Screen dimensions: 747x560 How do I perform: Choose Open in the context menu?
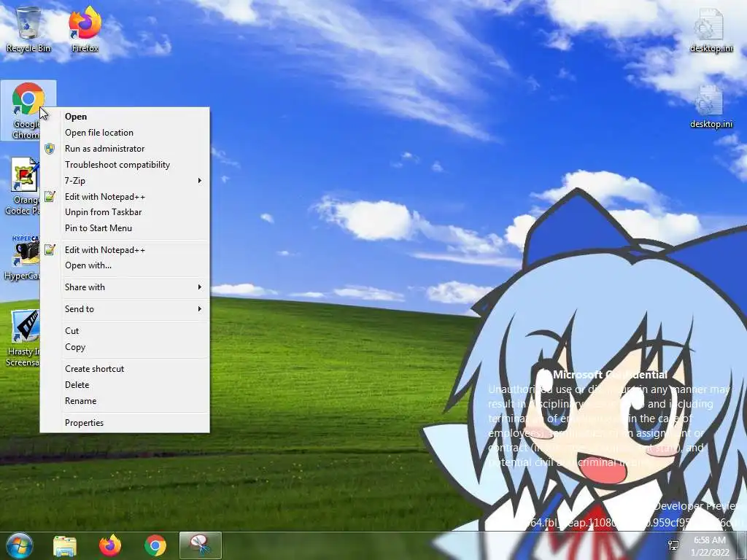coord(125,117)
